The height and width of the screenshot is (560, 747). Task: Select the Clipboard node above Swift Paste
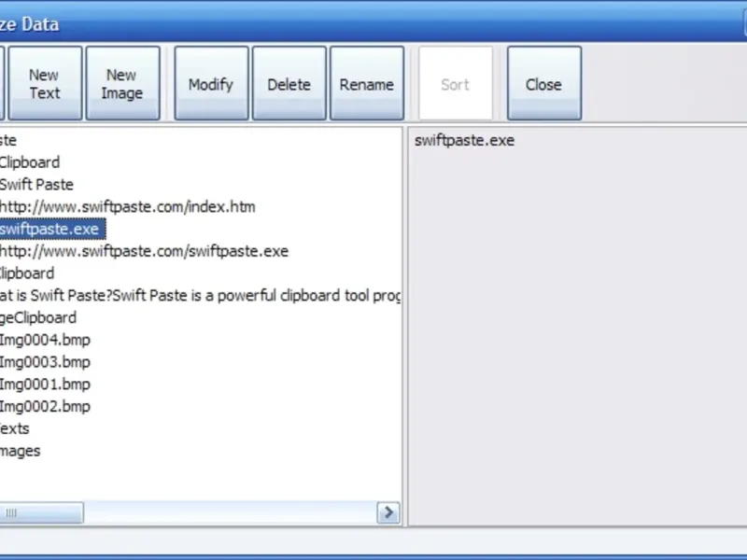click(30, 162)
